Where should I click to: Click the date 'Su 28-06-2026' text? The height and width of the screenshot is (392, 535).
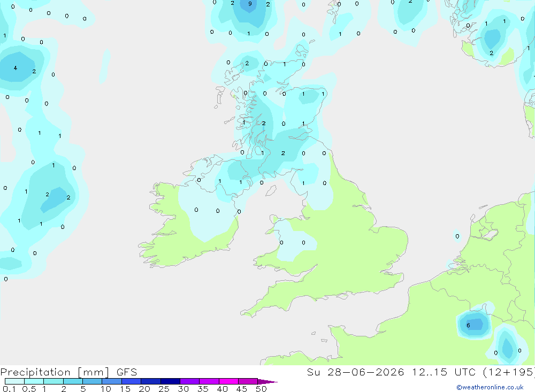(355, 372)
